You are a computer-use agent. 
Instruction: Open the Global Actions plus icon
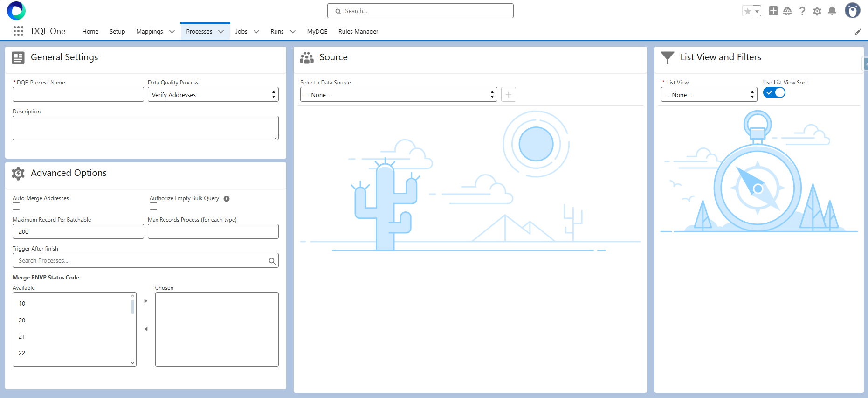pos(773,11)
